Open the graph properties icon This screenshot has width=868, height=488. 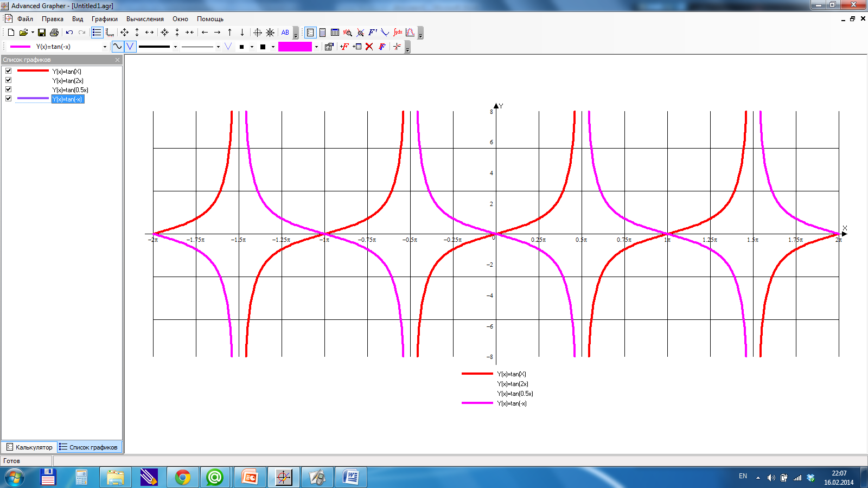pos(329,47)
